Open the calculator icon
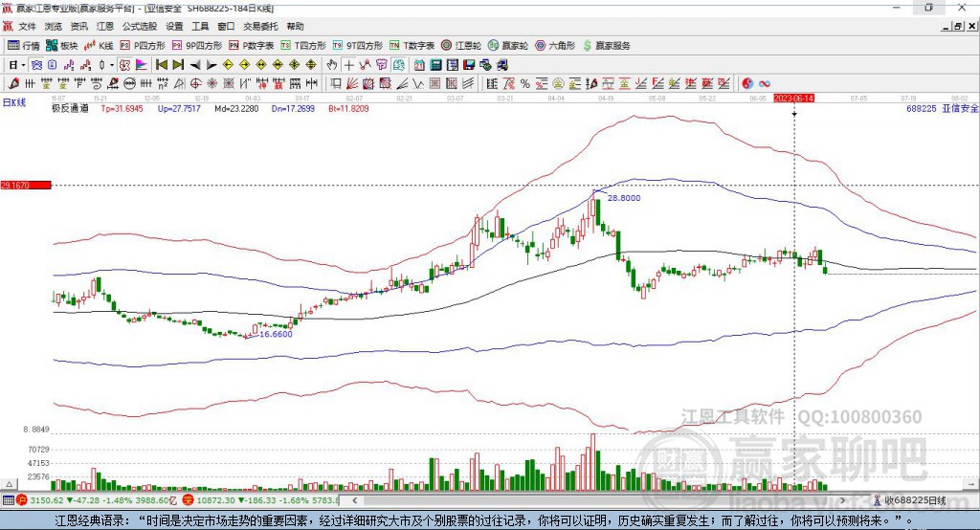Viewport: 980px width, 530px height. click(436, 65)
